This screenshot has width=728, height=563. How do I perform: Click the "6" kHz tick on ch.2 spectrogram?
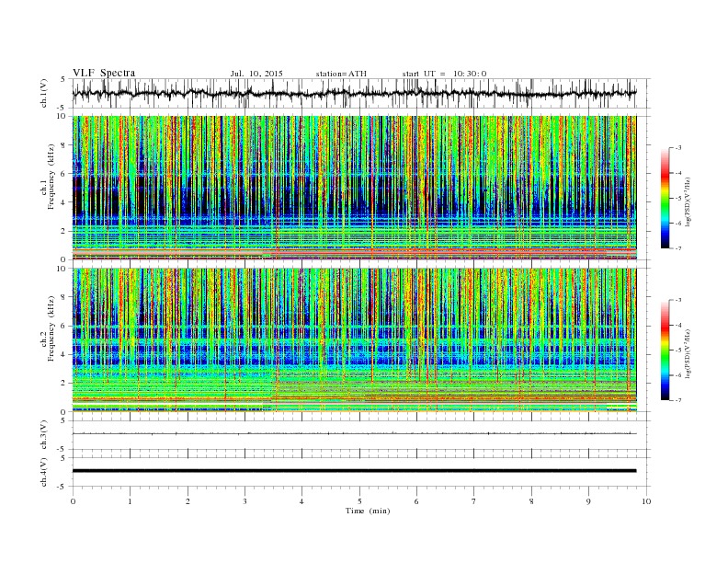pyautogui.click(x=64, y=326)
